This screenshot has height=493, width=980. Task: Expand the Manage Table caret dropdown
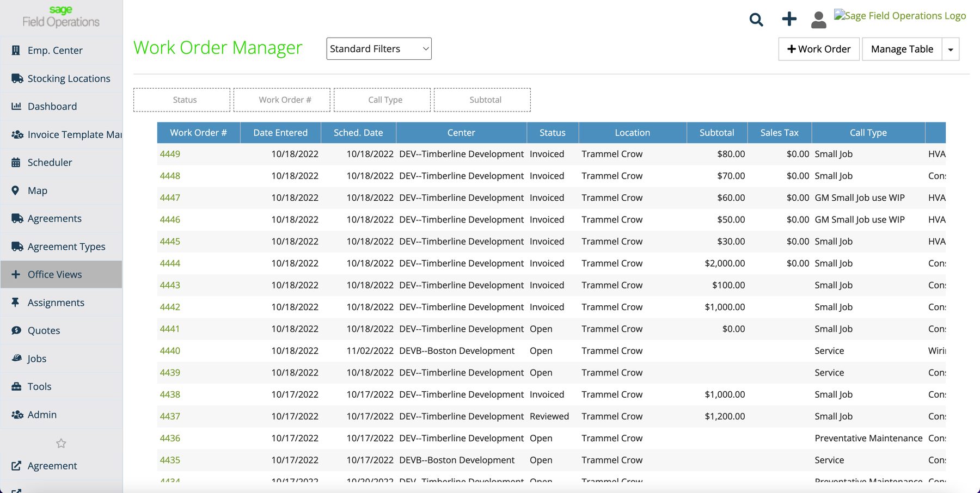point(951,49)
